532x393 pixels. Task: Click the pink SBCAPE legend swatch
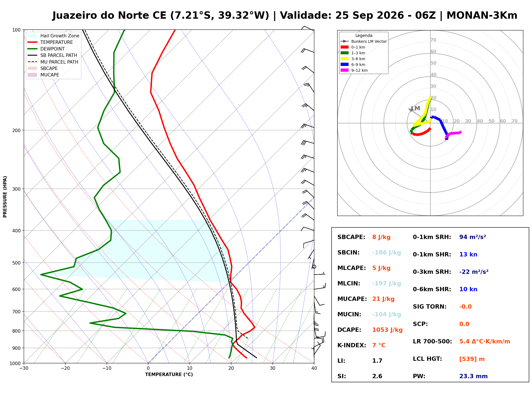[x=32, y=68]
